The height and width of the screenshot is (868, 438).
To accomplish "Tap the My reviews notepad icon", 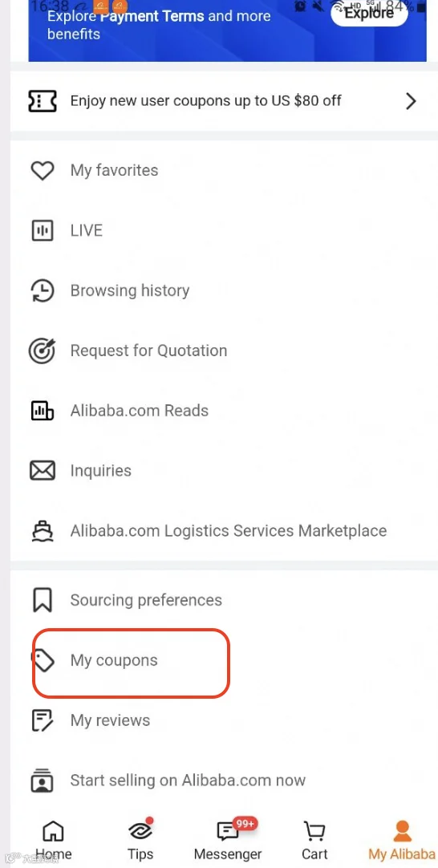I will coord(42,720).
